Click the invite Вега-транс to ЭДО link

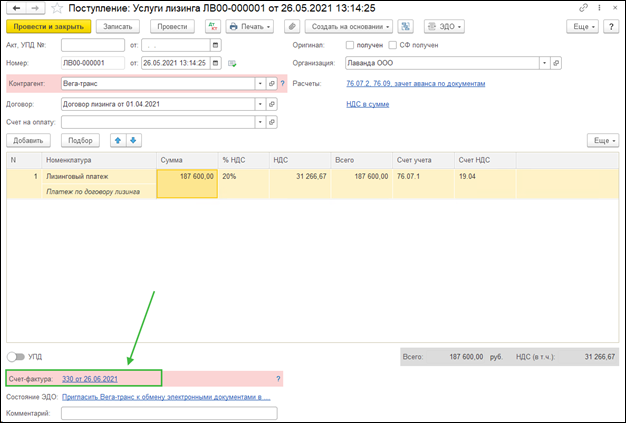coord(166,397)
